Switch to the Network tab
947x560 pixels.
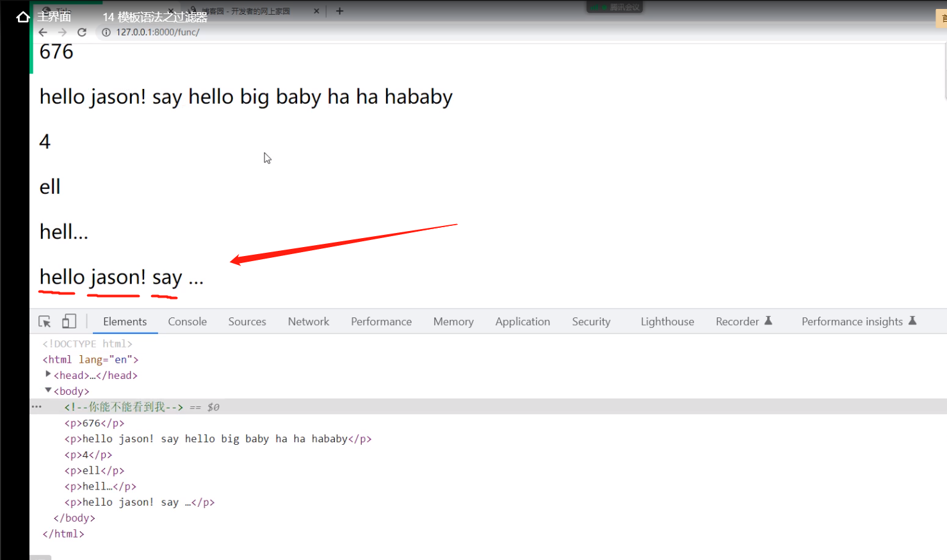click(x=309, y=321)
